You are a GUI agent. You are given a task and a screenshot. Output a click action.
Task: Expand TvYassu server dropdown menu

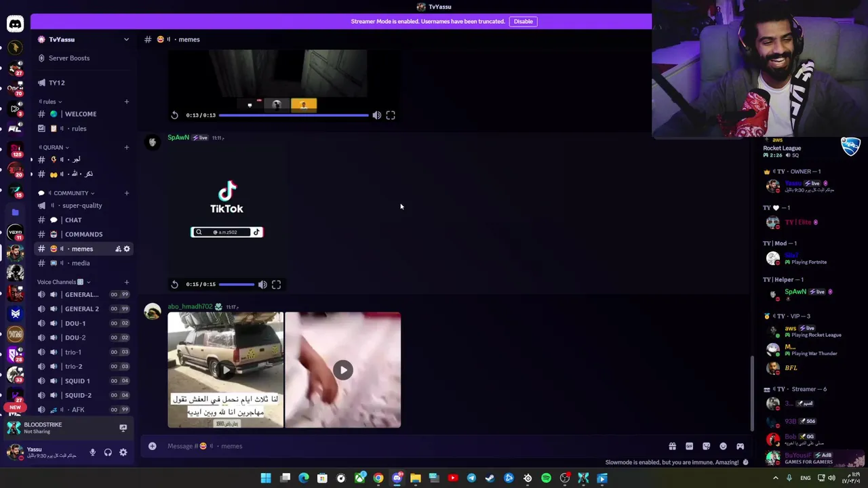[x=126, y=39]
